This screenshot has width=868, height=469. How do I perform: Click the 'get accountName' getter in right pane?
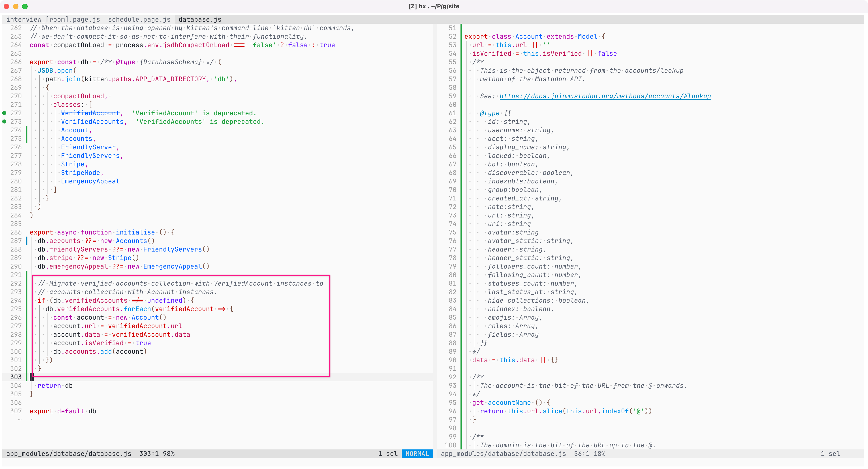point(509,403)
